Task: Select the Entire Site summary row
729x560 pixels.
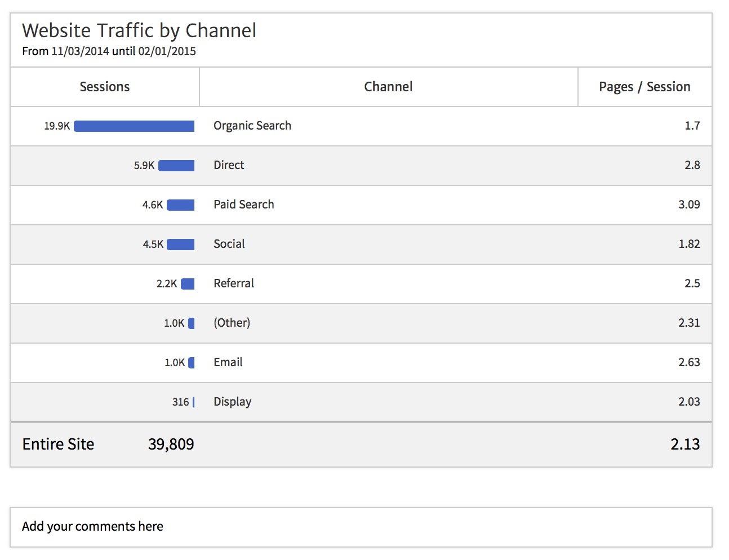Action: (57, 444)
